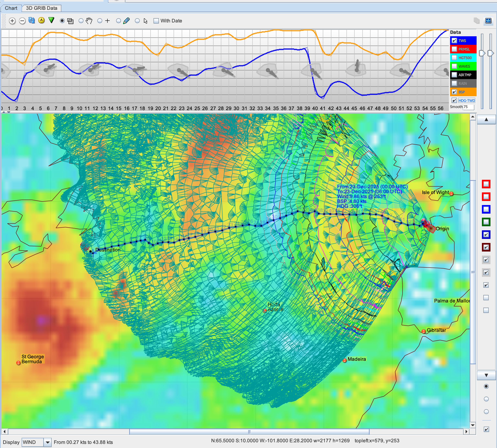Click the chart panel icon at top right
The image size is (497, 448).
pyautogui.click(x=488, y=21)
